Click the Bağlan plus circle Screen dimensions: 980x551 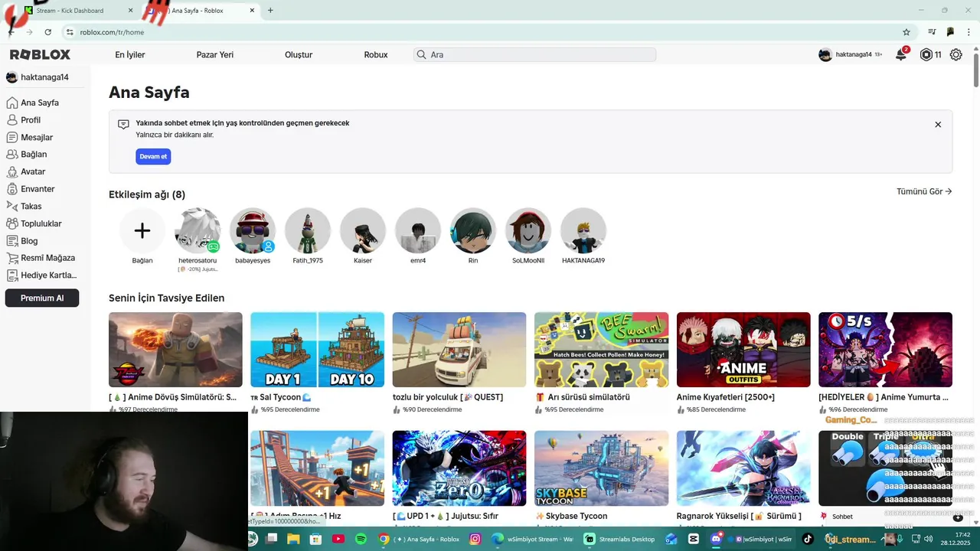142,230
